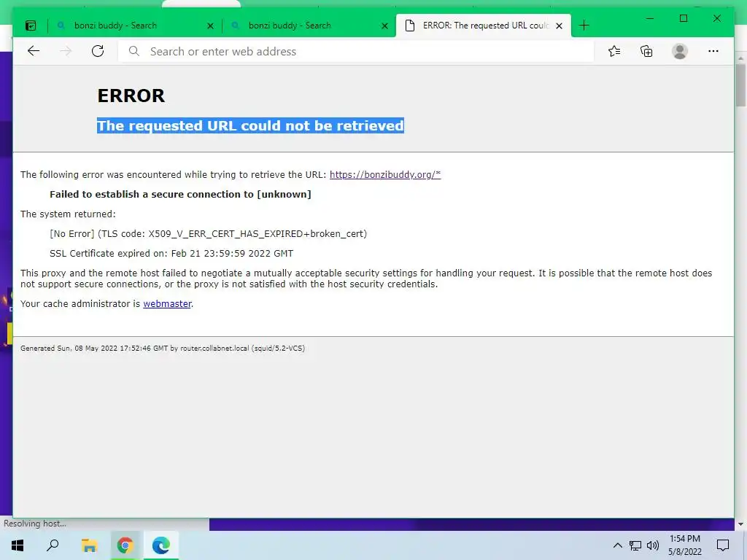Viewport: 747px width, 560px height.
Task: Click 'The system returned:' text
Action: (x=68, y=214)
